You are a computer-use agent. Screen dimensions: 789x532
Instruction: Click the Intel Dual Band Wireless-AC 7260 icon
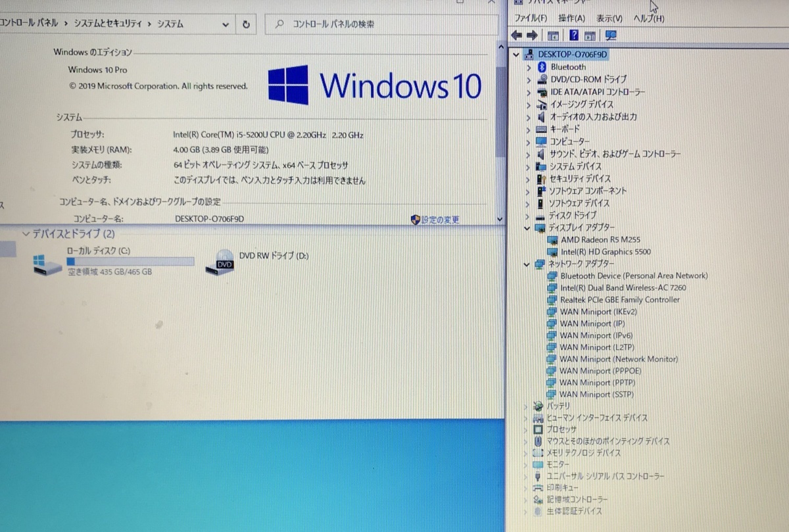coord(552,288)
